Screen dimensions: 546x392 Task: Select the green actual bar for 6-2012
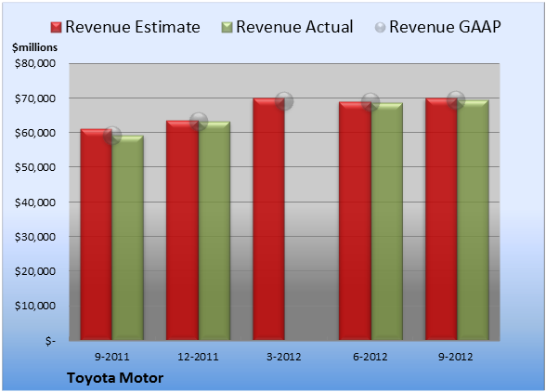pyautogui.click(x=387, y=221)
